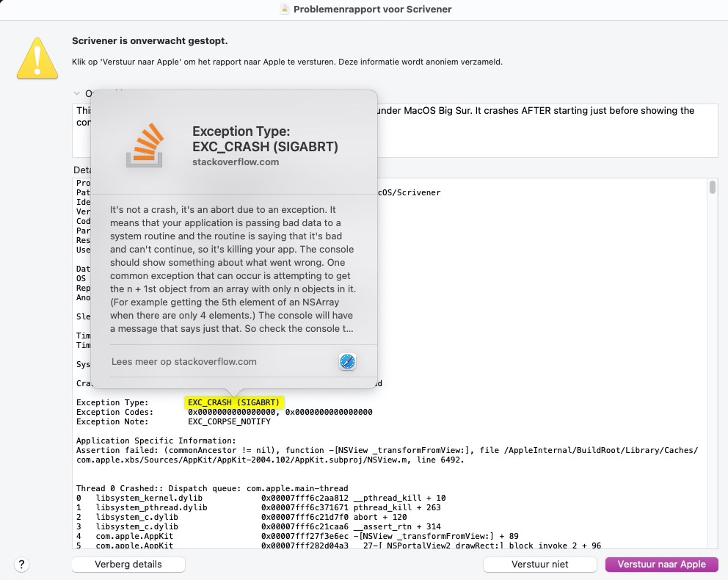The height and width of the screenshot is (580, 728).
Task: Click the Application Specific Information: heading
Action: point(156,441)
